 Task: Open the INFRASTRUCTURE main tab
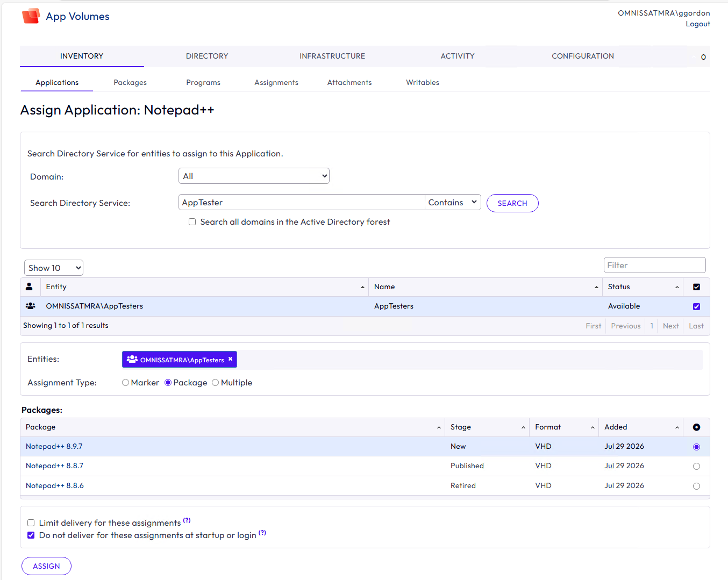332,56
